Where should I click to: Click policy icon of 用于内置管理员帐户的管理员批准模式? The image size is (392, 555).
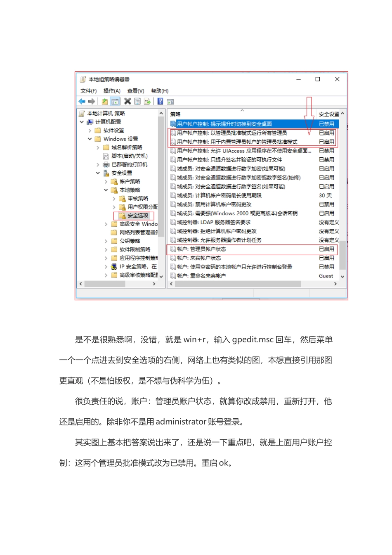click(173, 142)
